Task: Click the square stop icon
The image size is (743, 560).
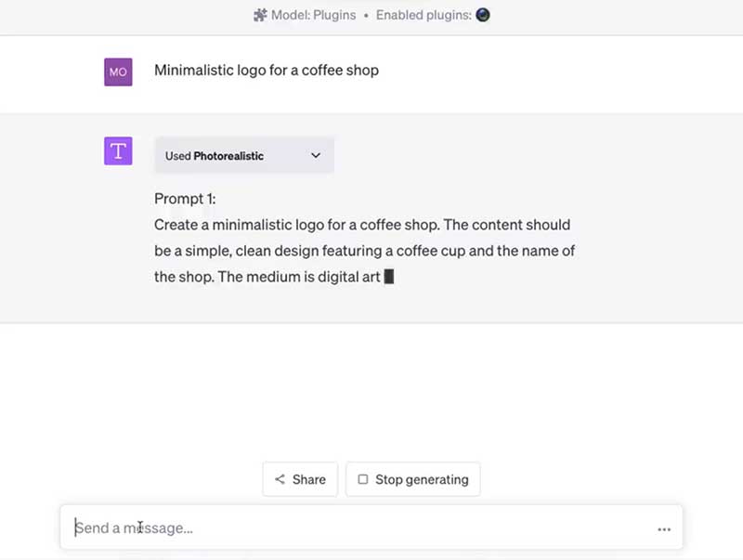Action: coord(363,480)
